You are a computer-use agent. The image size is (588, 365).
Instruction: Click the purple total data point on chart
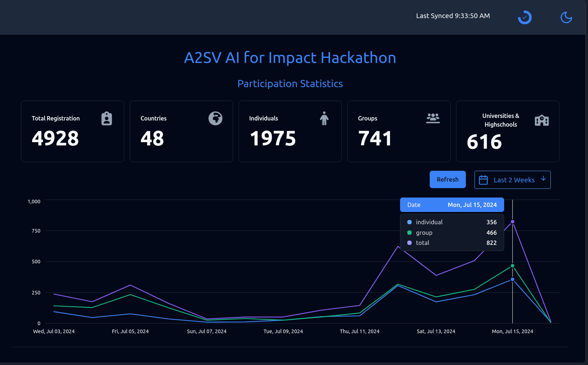(512, 222)
